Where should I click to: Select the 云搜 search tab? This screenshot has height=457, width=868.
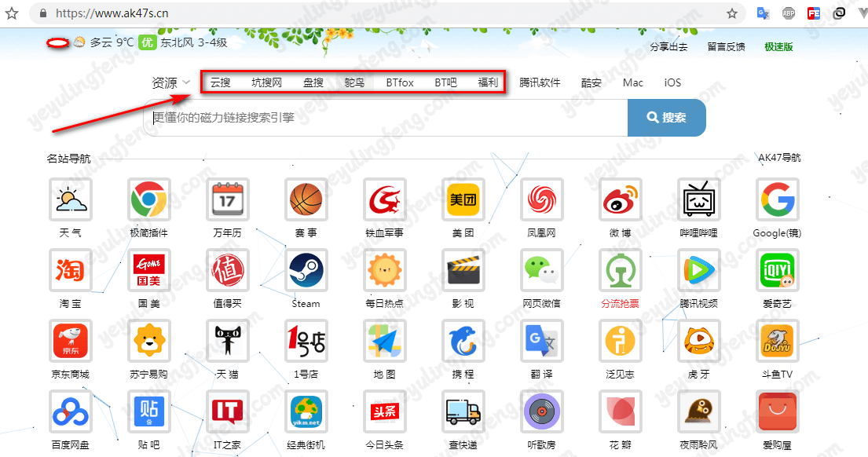click(x=220, y=82)
